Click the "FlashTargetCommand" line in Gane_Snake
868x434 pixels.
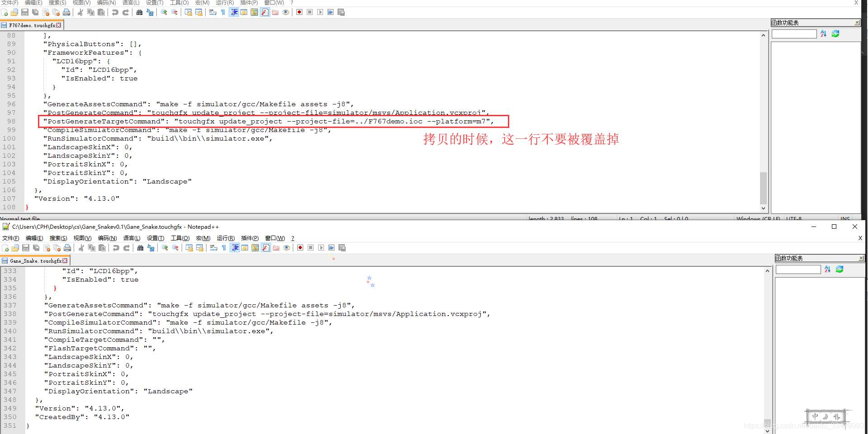(x=100, y=348)
